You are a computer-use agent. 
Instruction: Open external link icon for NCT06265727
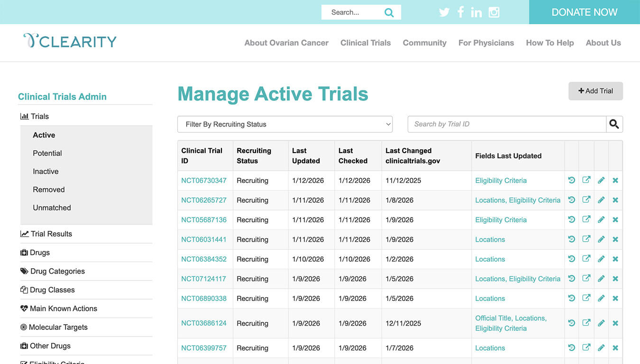pyautogui.click(x=586, y=200)
